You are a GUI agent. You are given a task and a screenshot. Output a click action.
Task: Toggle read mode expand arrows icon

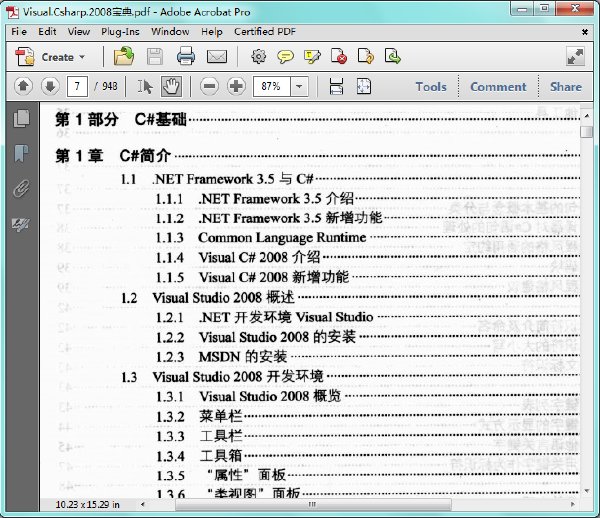tap(575, 57)
